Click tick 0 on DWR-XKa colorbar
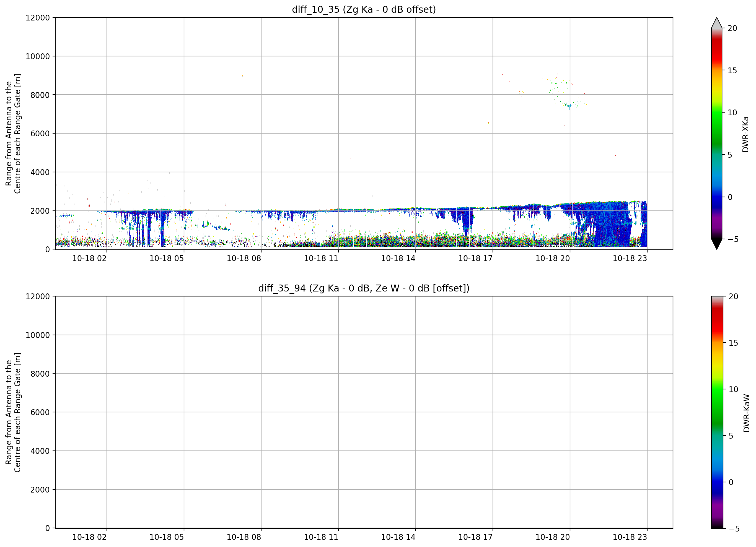 (x=730, y=197)
